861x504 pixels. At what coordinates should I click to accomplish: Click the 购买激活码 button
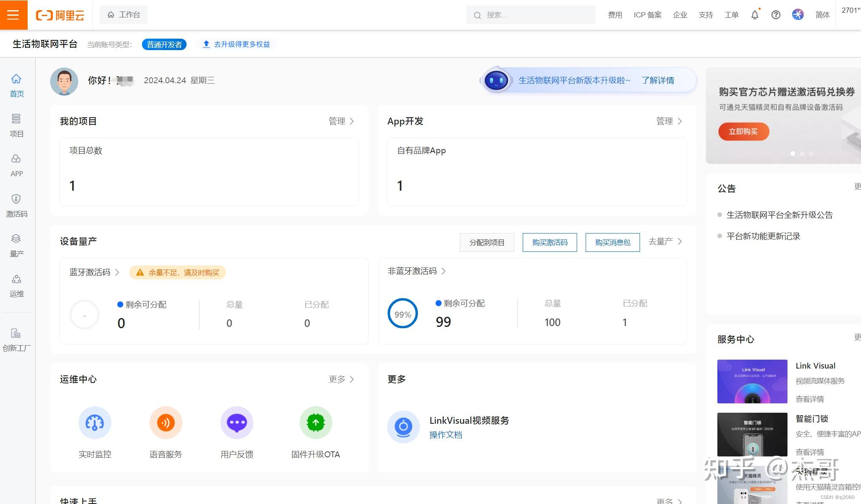click(x=549, y=242)
